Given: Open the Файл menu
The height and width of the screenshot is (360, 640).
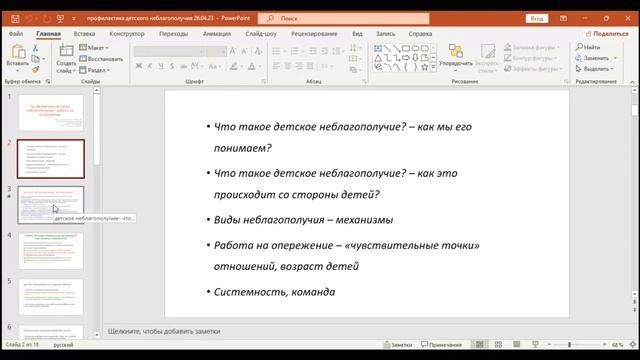Looking at the screenshot, I should 16,34.
